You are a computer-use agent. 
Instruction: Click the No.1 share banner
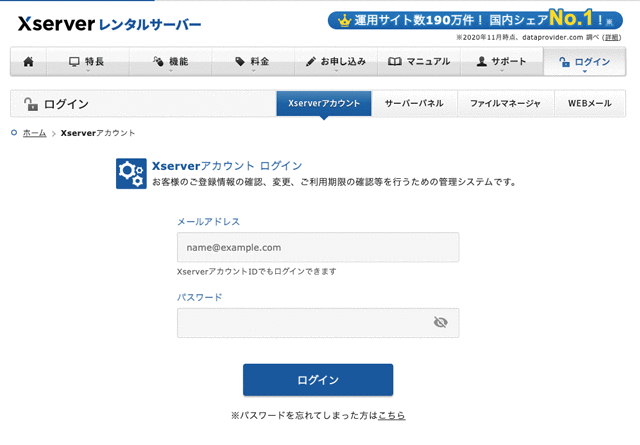(x=475, y=20)
